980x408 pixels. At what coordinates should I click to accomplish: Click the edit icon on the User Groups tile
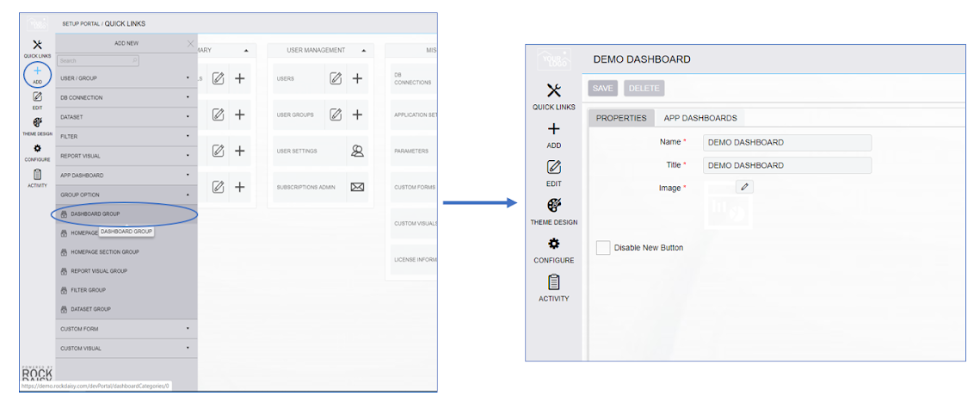pyautogui.click(x=336, y=115)
